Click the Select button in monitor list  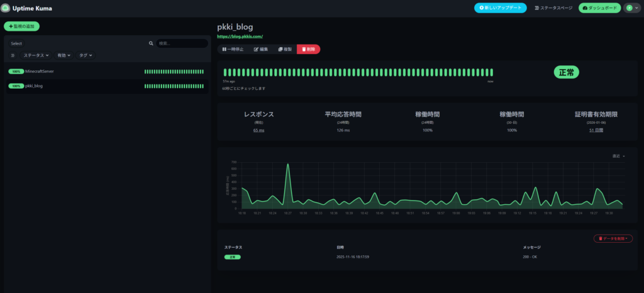pyautogui.click(x=16, y=43)
